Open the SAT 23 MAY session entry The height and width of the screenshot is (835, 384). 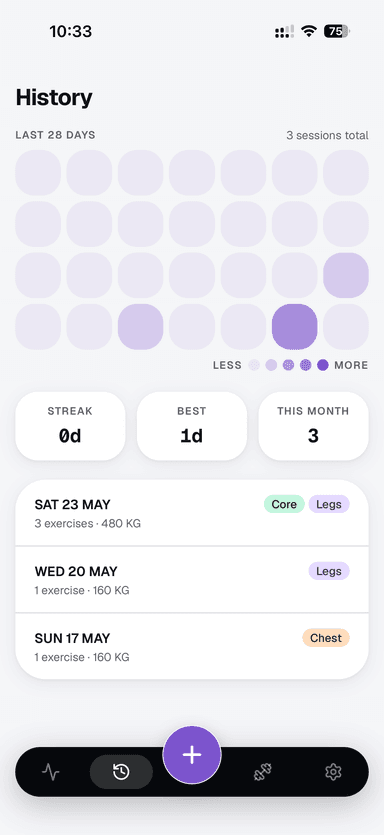click(x=192, y=513)
